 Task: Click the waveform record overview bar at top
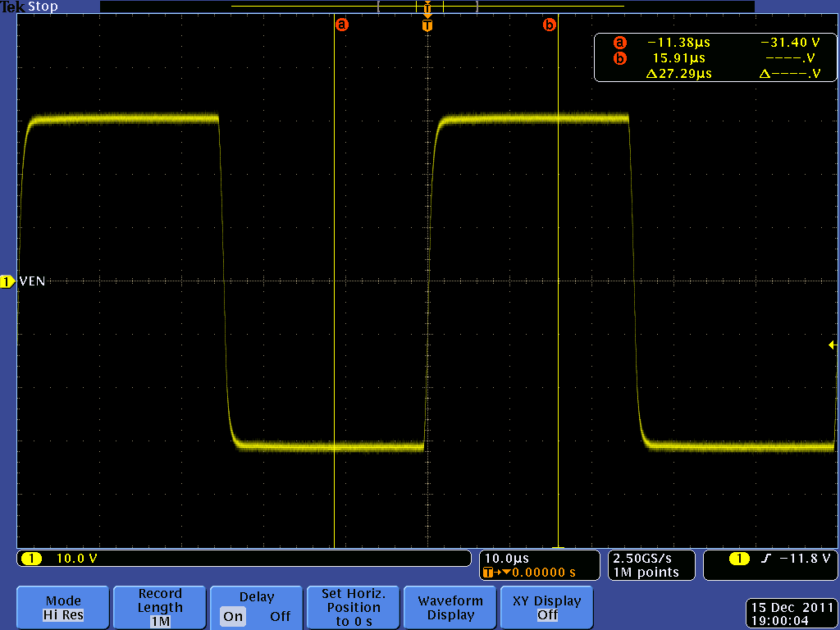point(427,7)
